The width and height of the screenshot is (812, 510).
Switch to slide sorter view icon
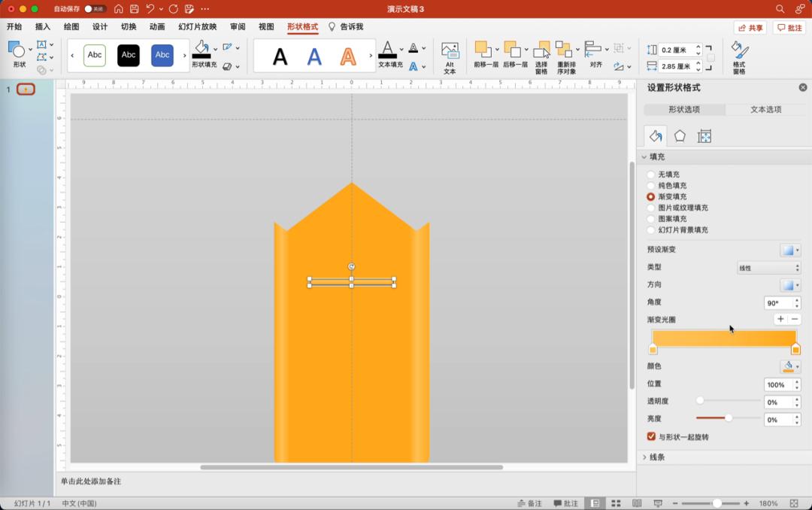pyautogui.click(x=616, y=503)
